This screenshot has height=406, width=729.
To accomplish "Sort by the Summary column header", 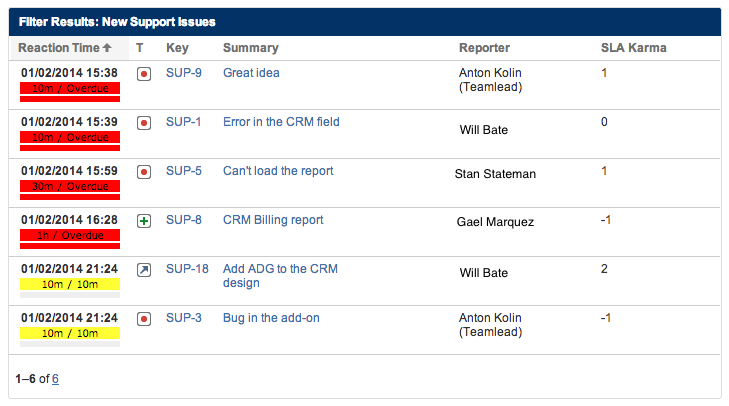I will pyautogui.click(x=250, y=48).
